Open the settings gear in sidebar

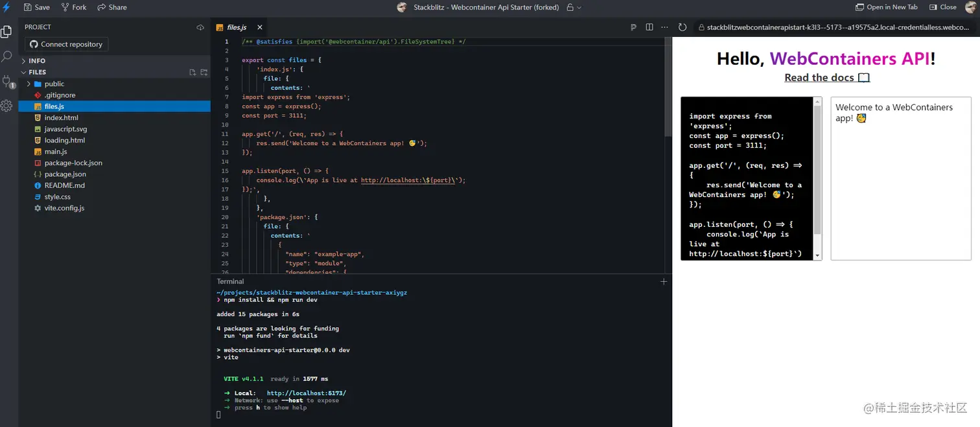coord(6,106)
